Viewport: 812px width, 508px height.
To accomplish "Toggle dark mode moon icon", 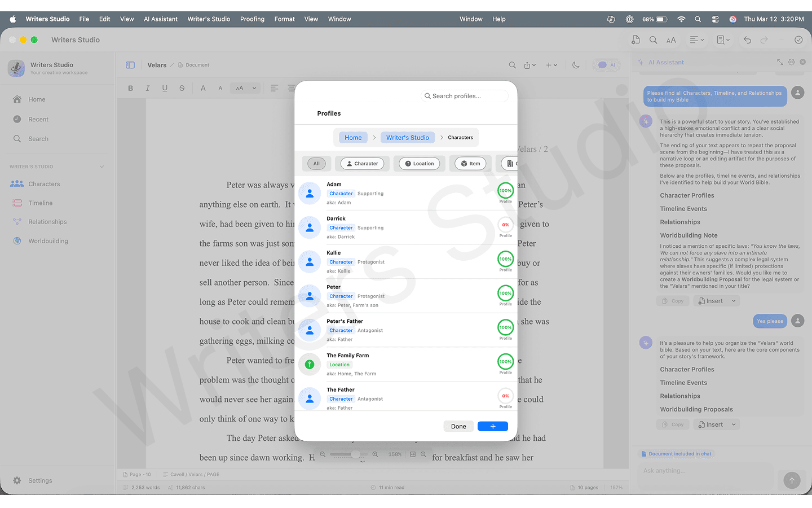I will (576, 65).
